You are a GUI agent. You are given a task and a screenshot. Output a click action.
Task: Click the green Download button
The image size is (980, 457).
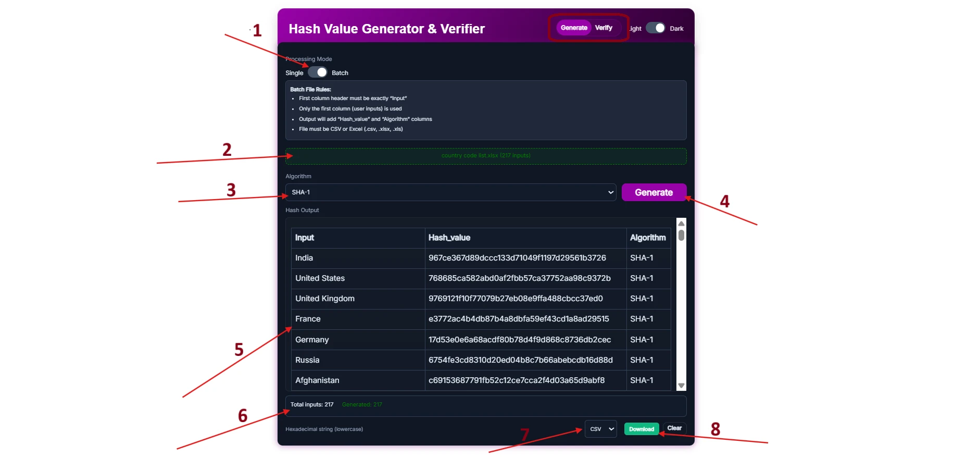click(x=642, y=429)
